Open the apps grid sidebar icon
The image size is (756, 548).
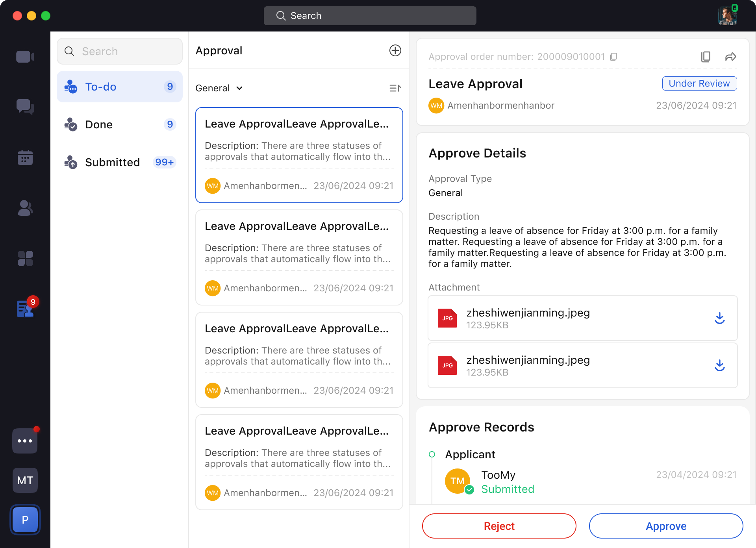(25, 259)
